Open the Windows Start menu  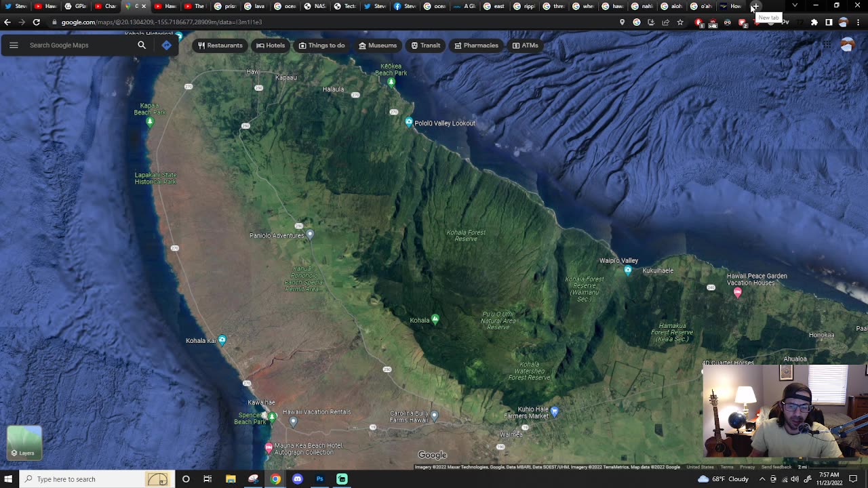point(8,479)
